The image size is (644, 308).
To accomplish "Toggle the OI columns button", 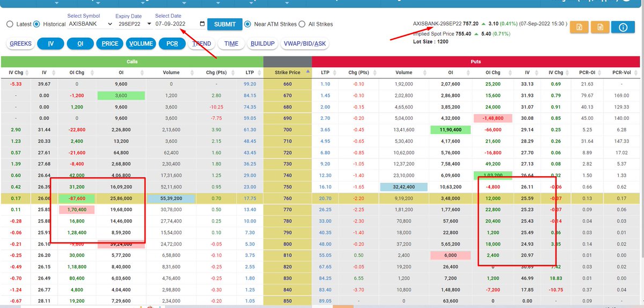I will coord(80,44).
